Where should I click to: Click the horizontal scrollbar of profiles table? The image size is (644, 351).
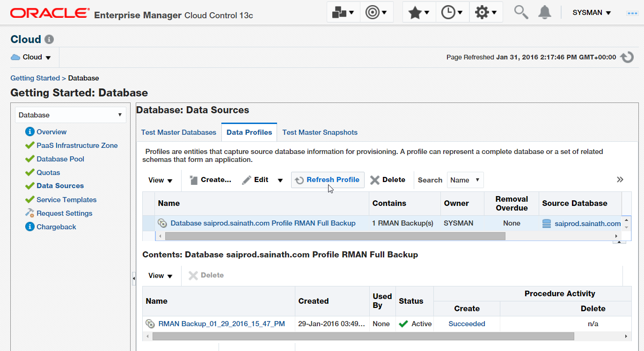click(335, 236)
